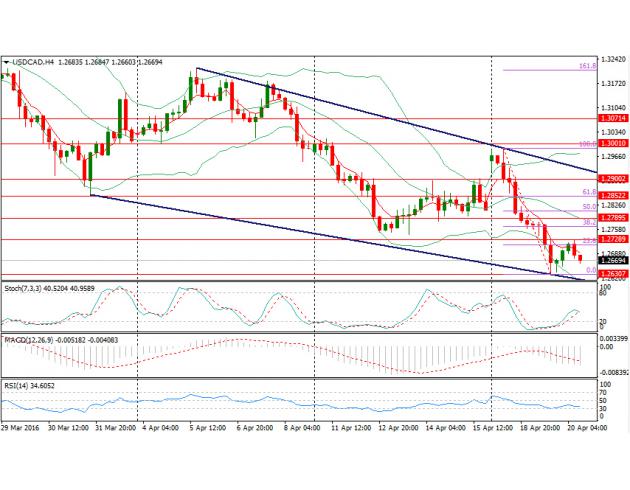Select the 1.30010 red price level tag
630x490 pixels.
(x=612, y=143)
